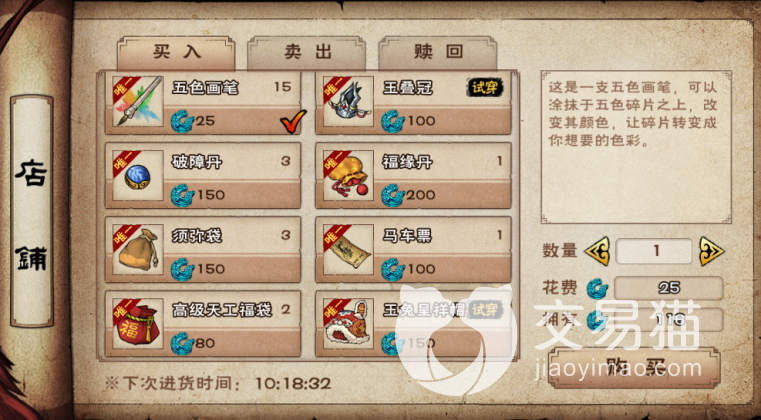This screenshot has height=420, width=761.
Task: Select the 买入 buy tab
Action: pos(176,52)
